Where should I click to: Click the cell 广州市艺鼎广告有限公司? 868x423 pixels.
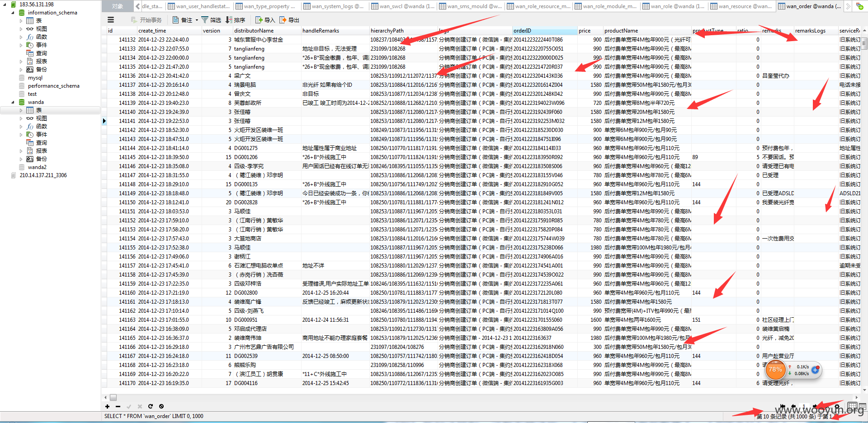[267, 347]
